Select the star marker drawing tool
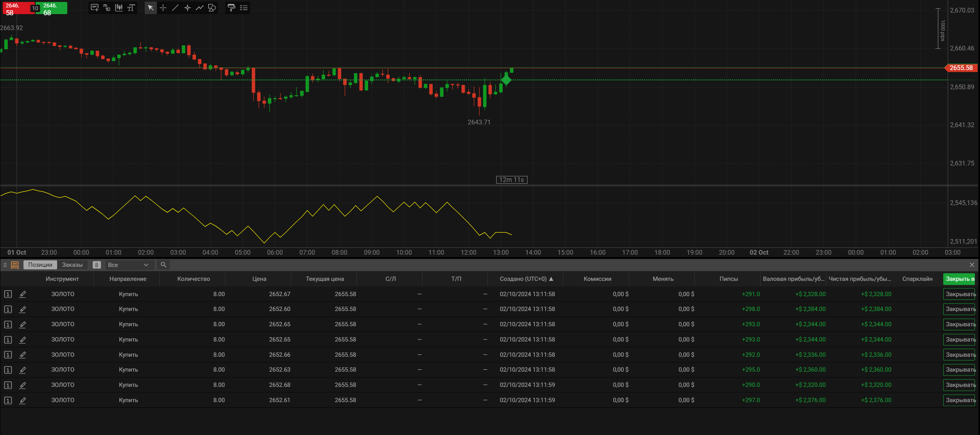Viewport: 980px width, 435px height. pyautogui.click(x=187, y=8)
